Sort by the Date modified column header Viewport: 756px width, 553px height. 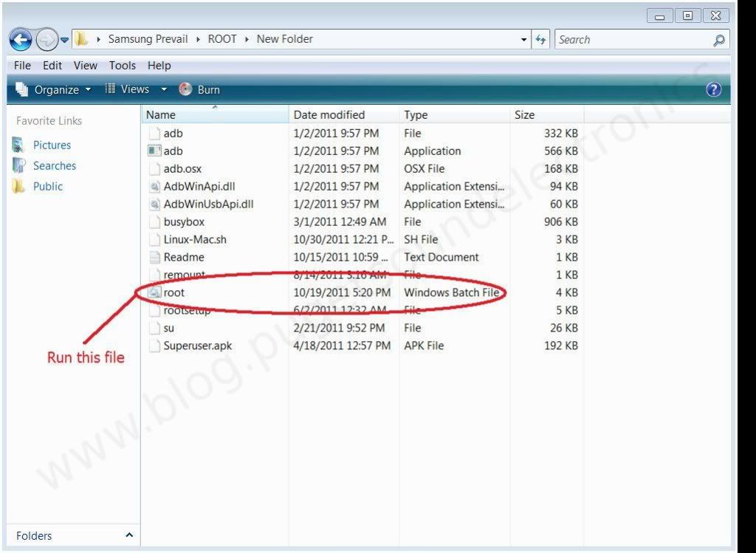click(x=344, y=114)
